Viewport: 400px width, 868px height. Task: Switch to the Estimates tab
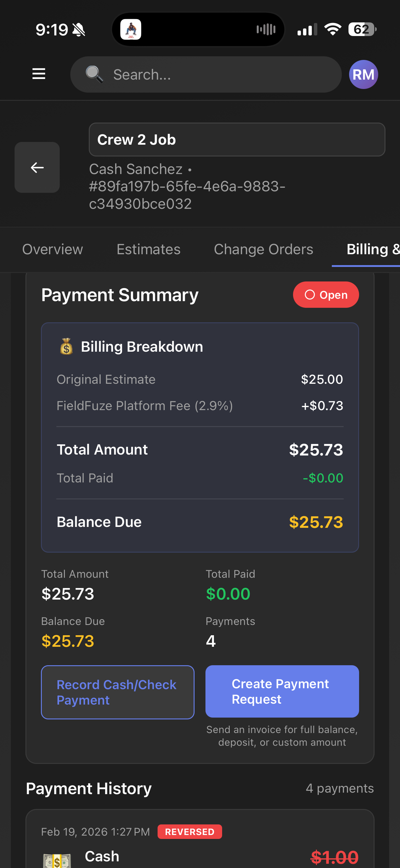(x=148, y=249)
